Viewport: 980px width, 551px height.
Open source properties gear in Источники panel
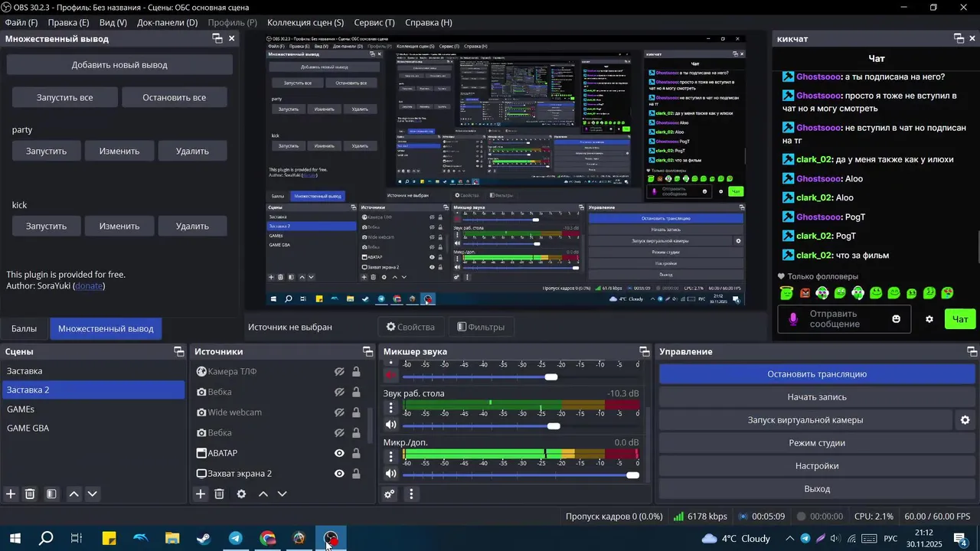(x=241, y=494)
